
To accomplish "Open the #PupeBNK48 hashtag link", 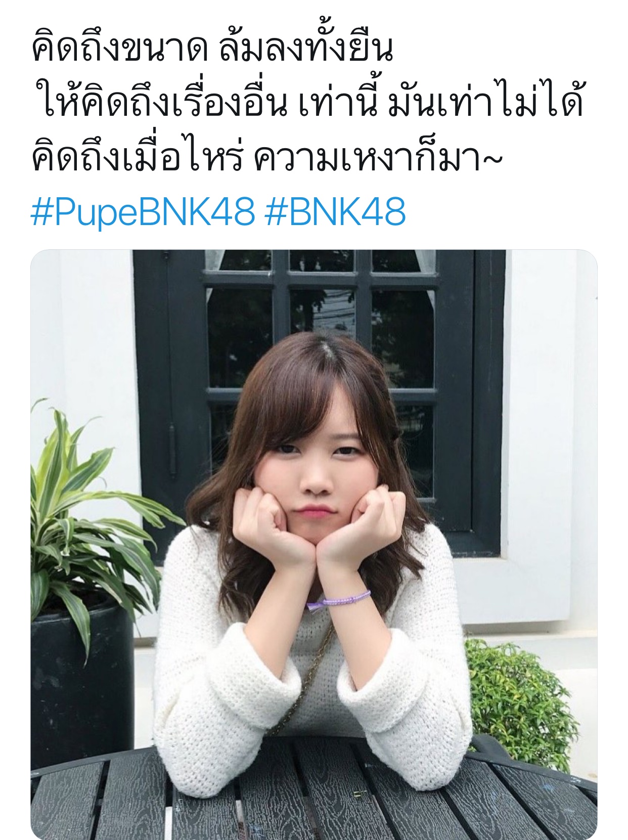I will tap(143, 212).
